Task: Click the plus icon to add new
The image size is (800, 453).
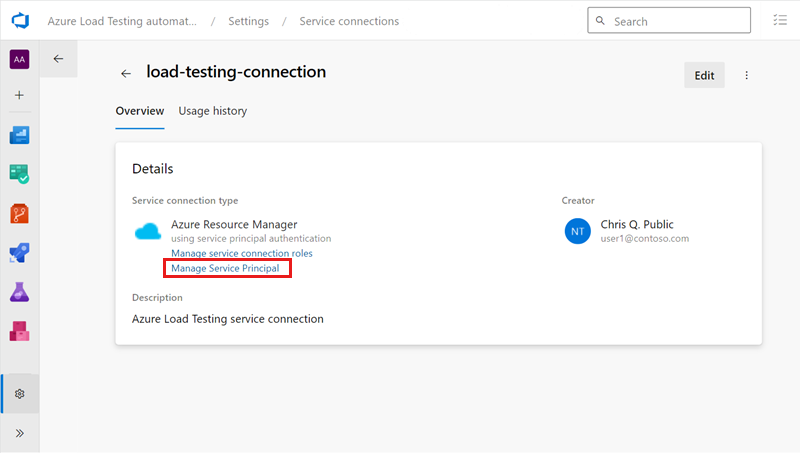Action: [19, 95]
